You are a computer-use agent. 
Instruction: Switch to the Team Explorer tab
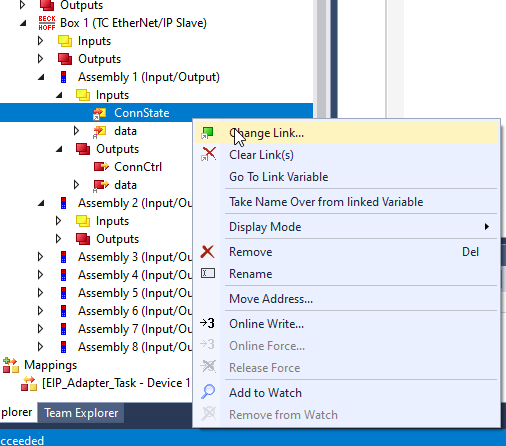tap(81, 413)
